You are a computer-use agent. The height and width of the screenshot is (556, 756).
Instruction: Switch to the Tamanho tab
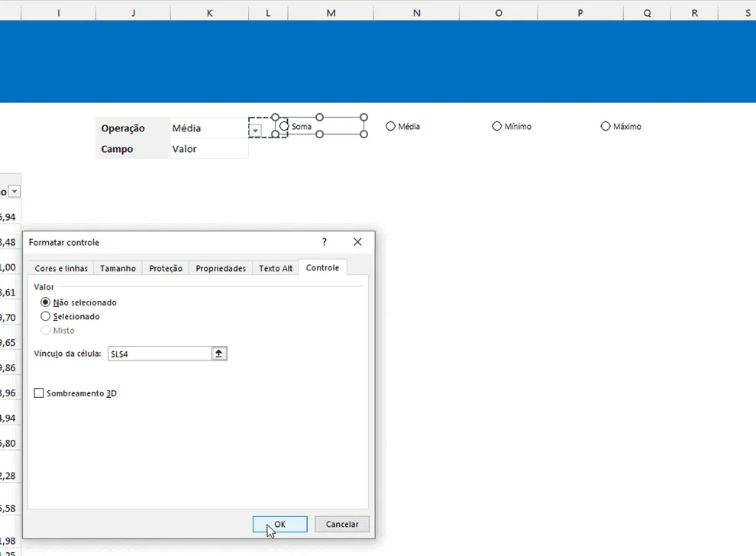[x=118, y=268]
